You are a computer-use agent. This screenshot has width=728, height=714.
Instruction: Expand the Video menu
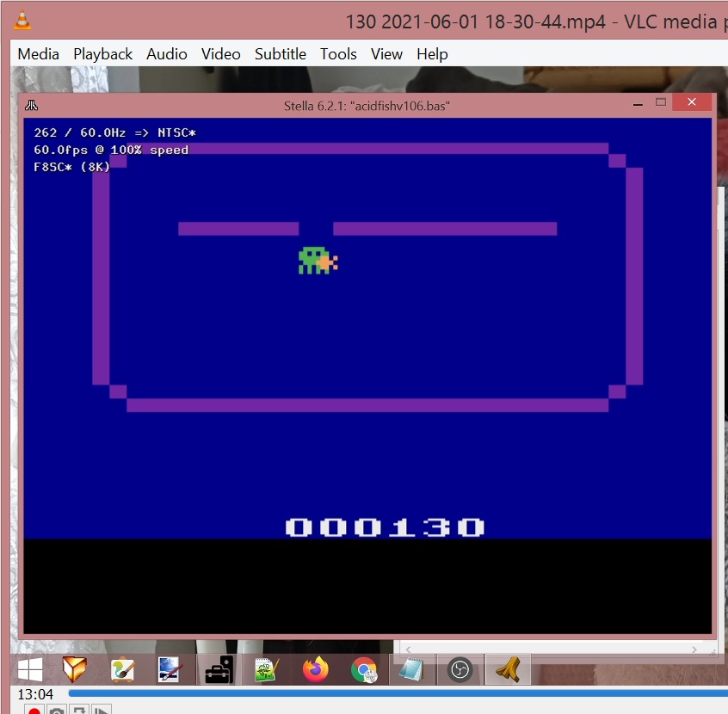pos(220,54)
